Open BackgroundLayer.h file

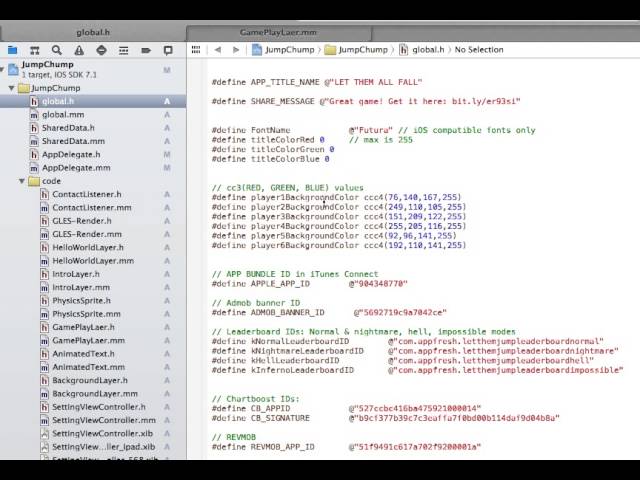coord(90,380)
